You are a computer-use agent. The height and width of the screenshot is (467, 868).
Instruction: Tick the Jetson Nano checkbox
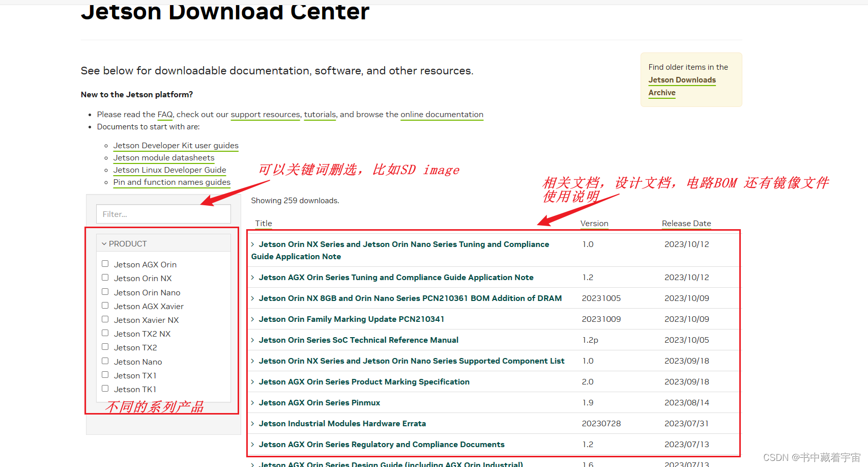point(105,361)
